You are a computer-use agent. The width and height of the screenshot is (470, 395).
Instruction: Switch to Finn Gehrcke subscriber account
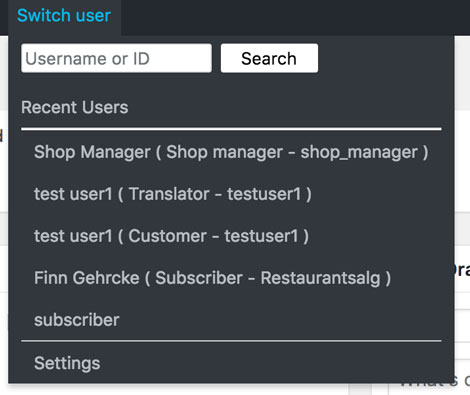[212, 278]
